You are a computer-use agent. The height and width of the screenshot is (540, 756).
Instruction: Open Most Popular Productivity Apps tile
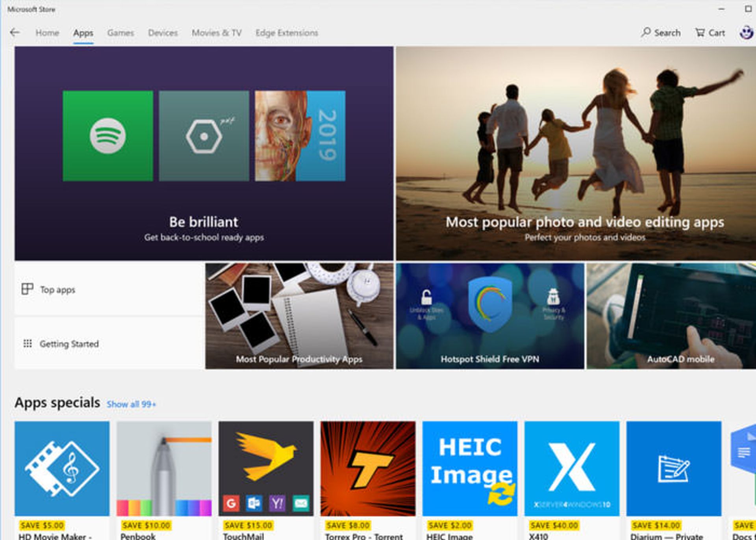(x=299, y=316)
